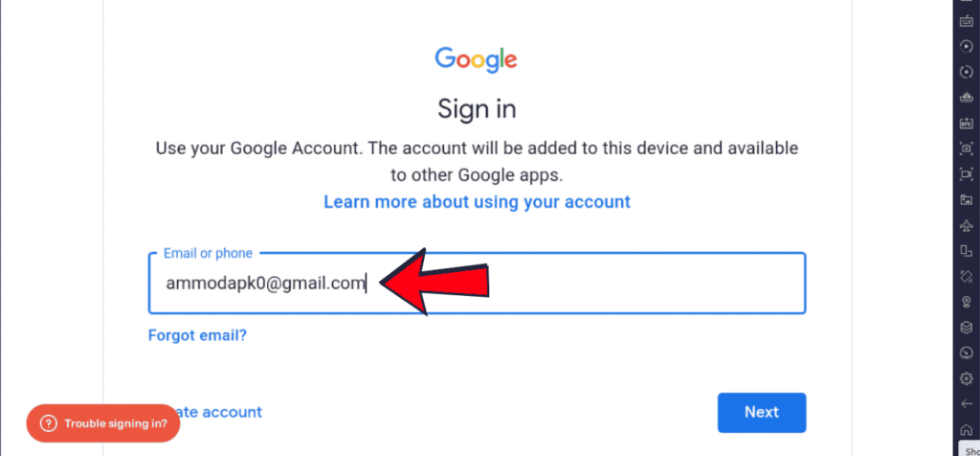The height and width of the screenshot is (456, 980).
Task: Open the media folder icon in sidebar
Action: point(967,199)
